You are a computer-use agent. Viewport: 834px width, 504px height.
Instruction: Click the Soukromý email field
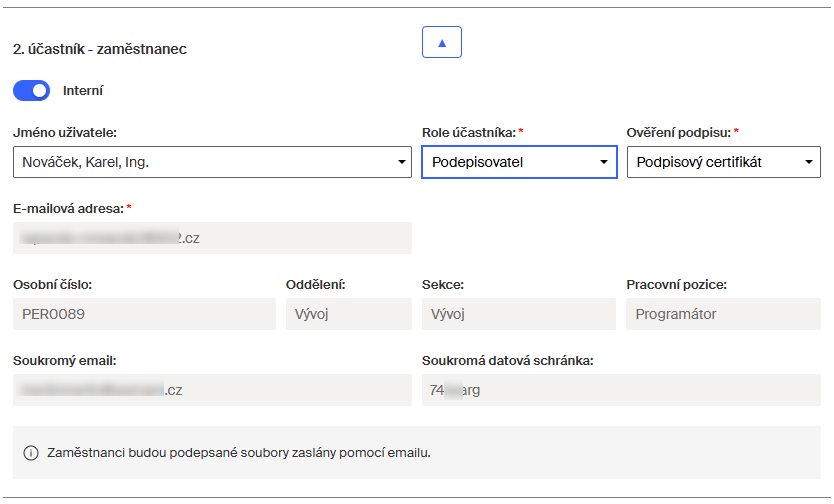pyautogui.click(x=212, y=390)
